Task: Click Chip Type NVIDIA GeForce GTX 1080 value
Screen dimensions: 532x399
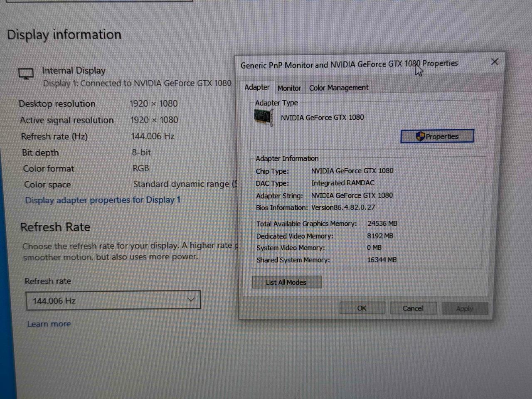Action: (352, 171)
